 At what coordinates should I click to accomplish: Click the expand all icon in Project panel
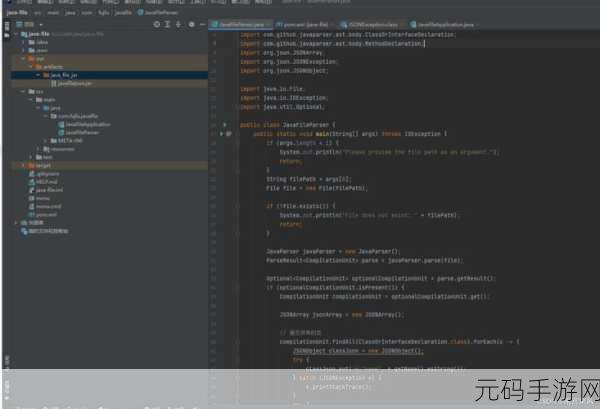click(167, 24)
